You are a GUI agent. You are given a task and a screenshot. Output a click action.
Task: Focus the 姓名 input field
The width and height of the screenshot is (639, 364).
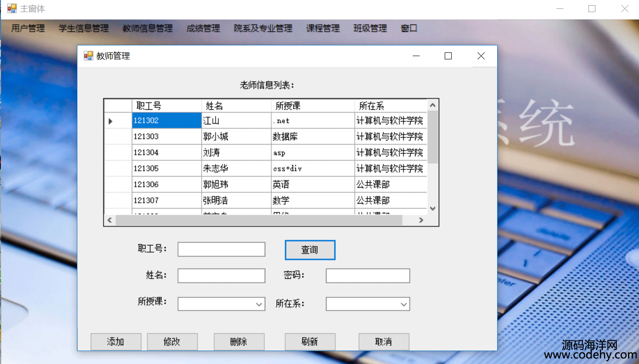tap(221, 275)
